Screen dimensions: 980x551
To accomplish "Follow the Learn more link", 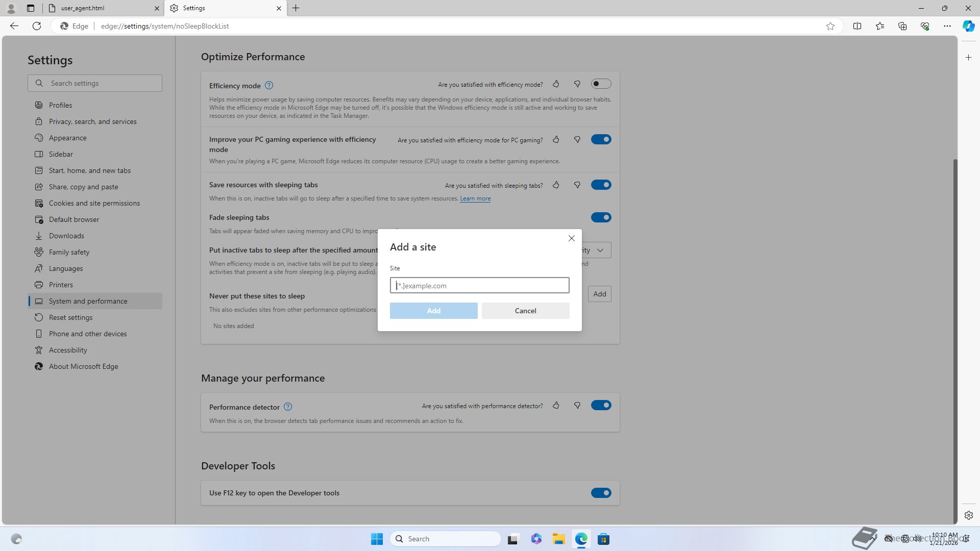I will [475, 198].
